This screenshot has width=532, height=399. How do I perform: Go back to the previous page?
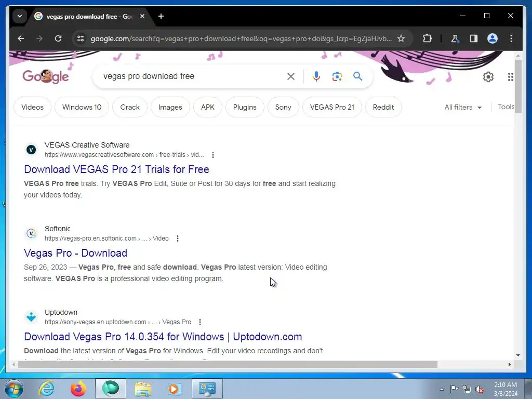pyautogui.click(x=21, y=38)
